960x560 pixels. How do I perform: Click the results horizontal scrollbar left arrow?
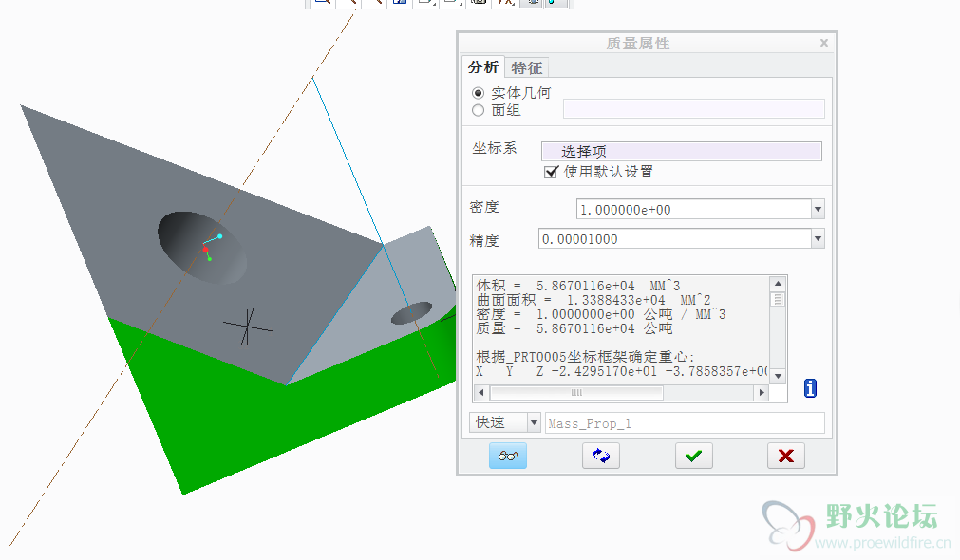tap(481, 392)
